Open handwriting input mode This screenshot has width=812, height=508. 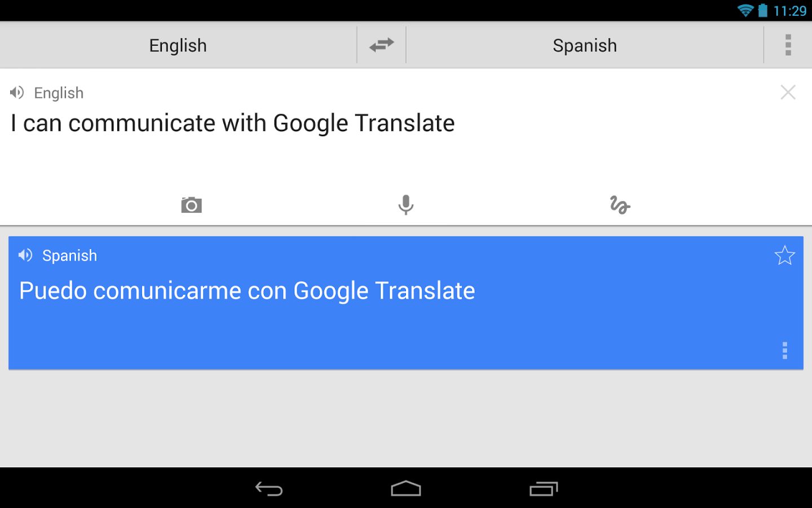click(x=620, y=205)
